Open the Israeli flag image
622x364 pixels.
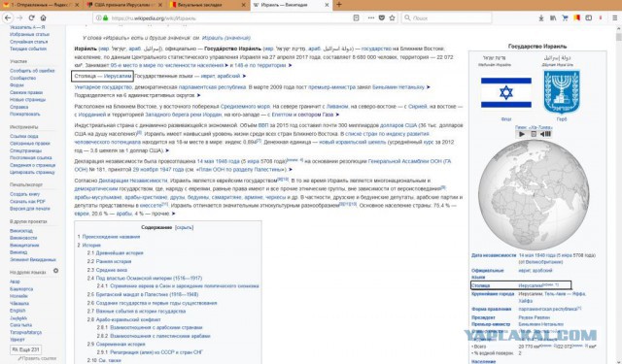(x=506, y=92)
